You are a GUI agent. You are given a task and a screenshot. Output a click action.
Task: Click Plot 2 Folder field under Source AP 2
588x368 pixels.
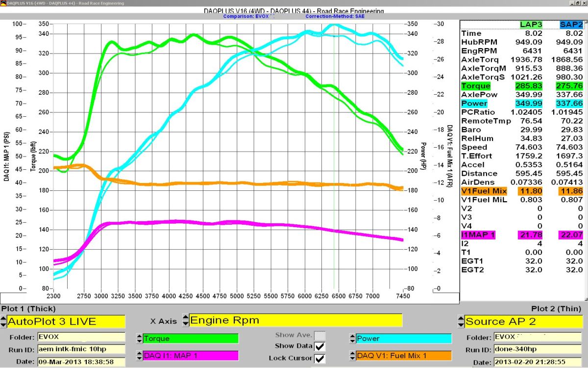point(538,337)
